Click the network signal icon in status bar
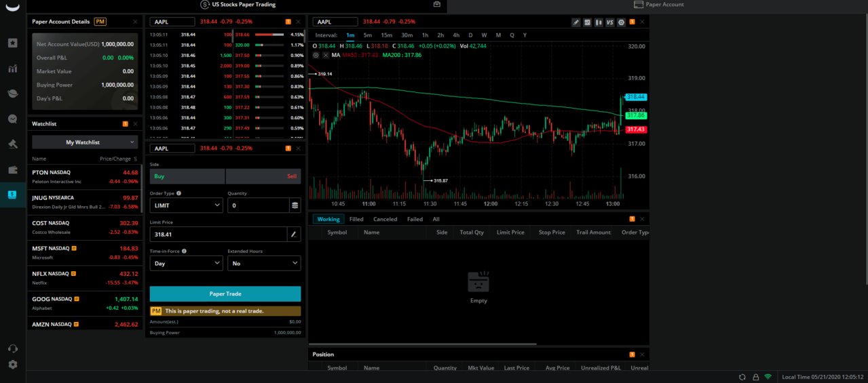Viewport: 868px width, 383px height. pyautogui.click(x=768, y=377)
